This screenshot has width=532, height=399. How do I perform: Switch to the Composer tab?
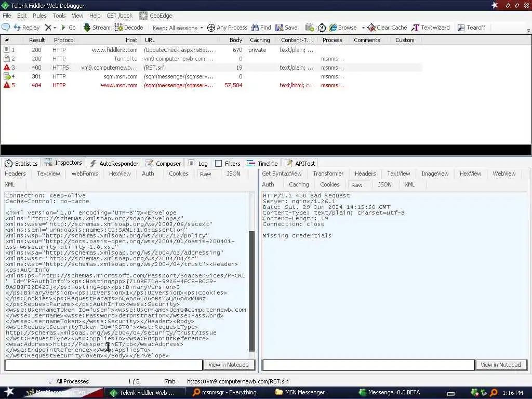click(x=164, y=164)
